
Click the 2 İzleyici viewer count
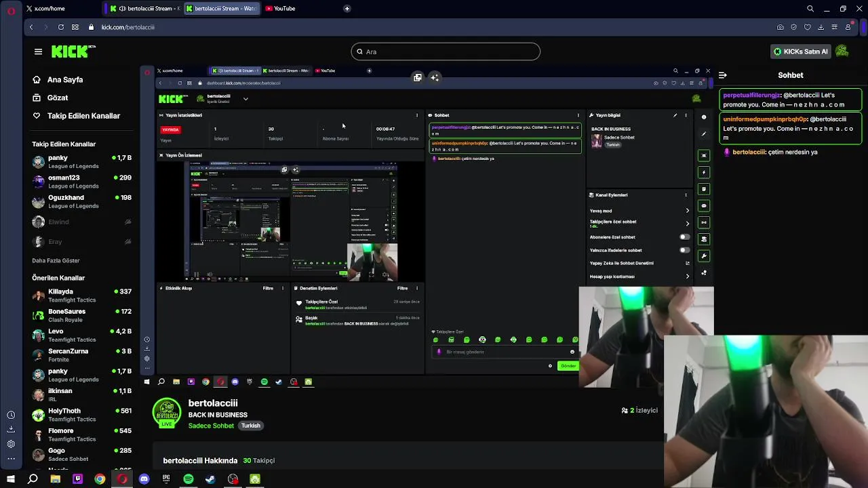639,410
